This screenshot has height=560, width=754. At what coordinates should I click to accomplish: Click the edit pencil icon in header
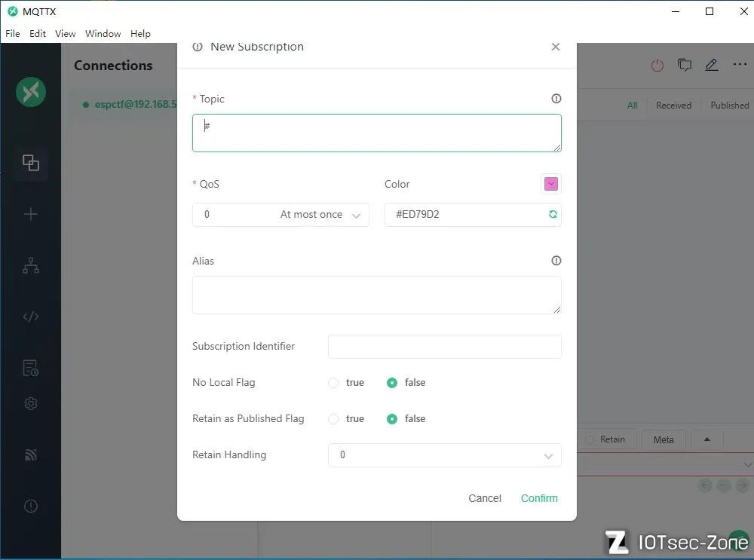click(x=712, y=64)
